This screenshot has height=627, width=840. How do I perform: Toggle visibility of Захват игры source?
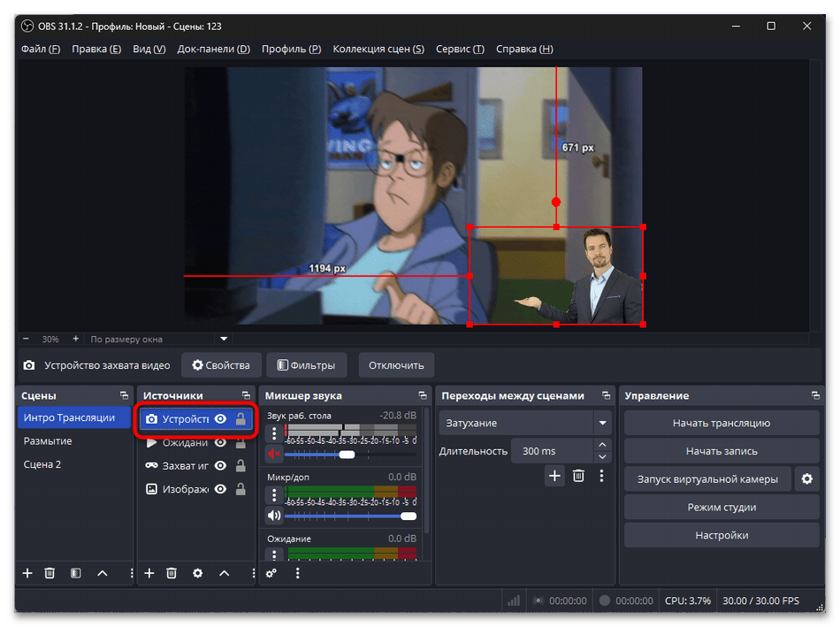click(x=221, y=466)
